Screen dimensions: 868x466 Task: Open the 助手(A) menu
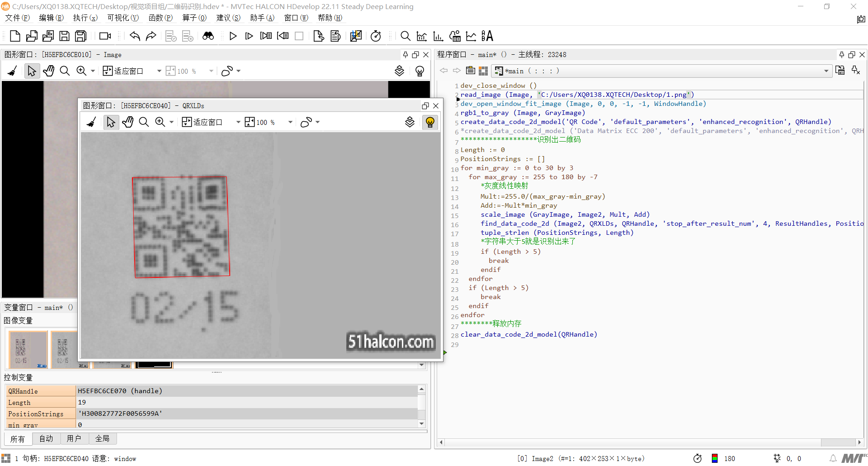262,18
